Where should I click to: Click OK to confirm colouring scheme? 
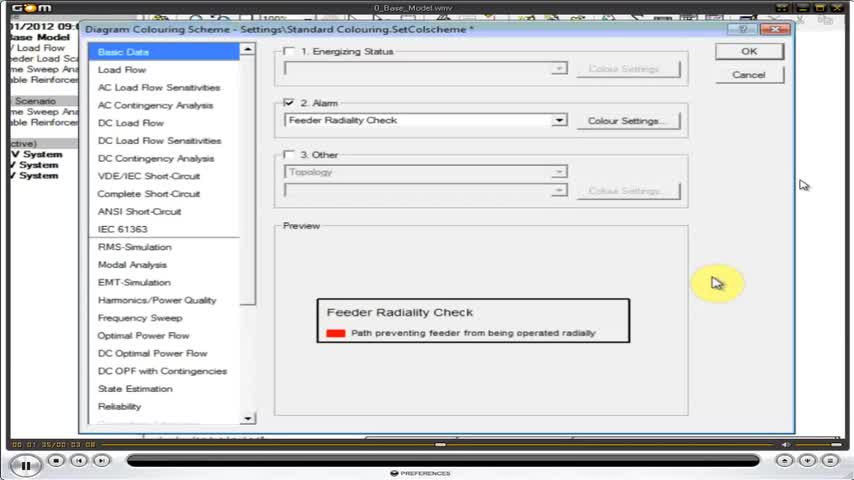click(x=749, y=51)
